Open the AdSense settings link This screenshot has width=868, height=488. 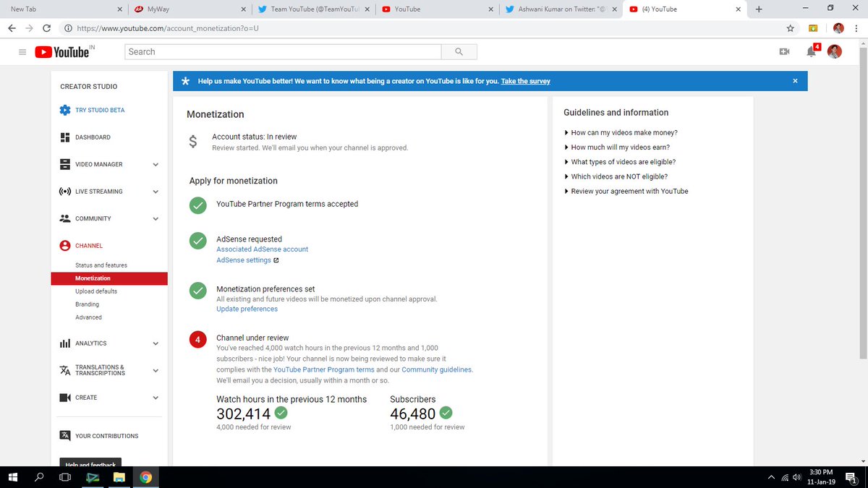[x=244, y=260]
